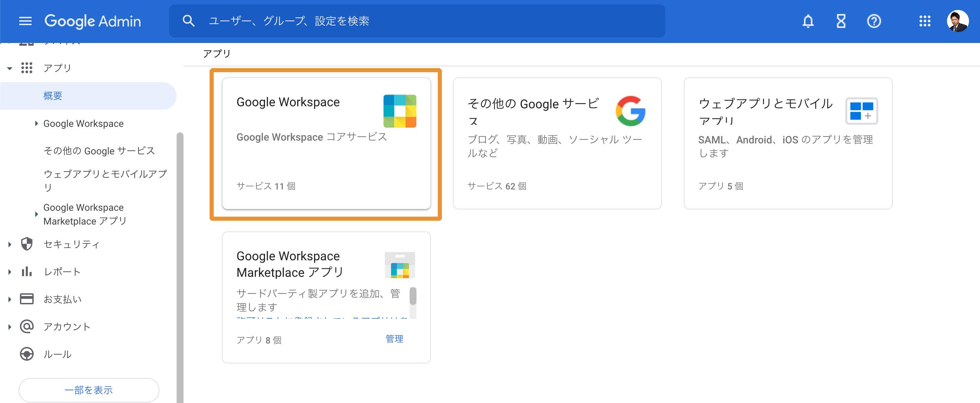Open Google Workspace Marketplace アプリ sidebar item
Viewport: 980px width, 403px height.
click(85, 214)
